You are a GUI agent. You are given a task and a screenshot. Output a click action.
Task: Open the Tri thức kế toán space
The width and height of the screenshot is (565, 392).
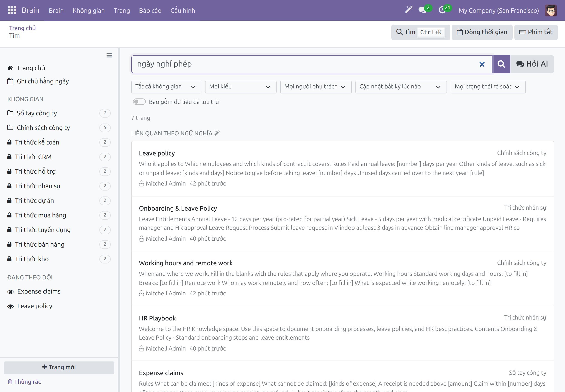59,142
